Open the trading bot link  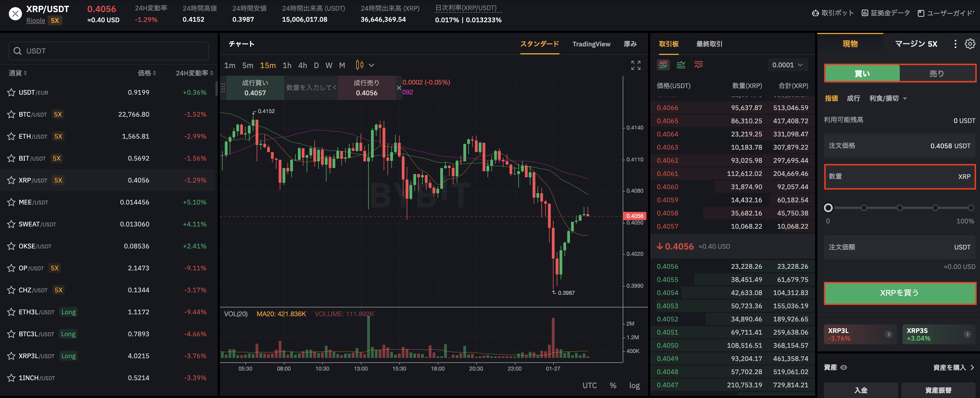(832, 13)
